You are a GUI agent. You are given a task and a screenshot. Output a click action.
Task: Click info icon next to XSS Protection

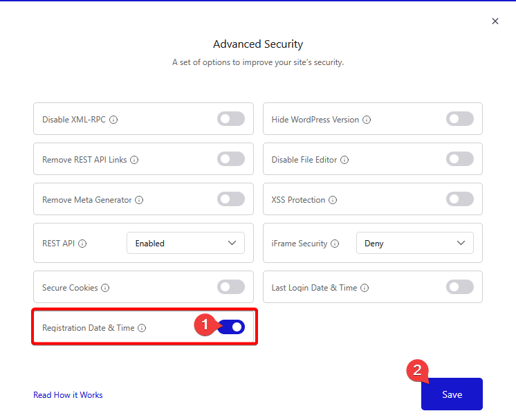(x=333, y=200)
